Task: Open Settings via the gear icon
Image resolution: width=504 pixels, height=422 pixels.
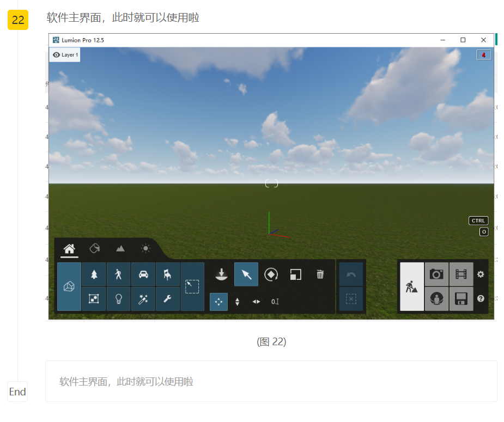Action: [481, 274]
